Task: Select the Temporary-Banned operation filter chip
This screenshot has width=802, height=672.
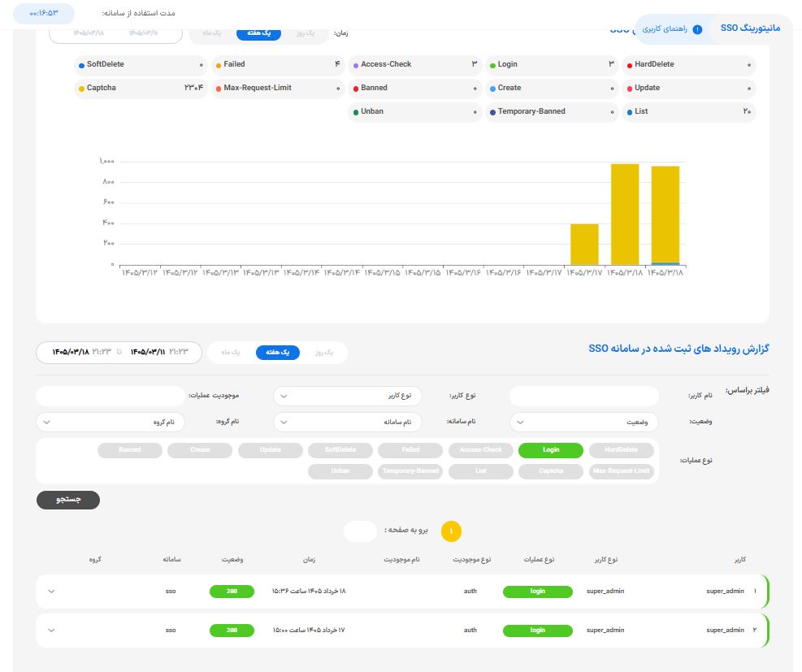Action: [x=410, y=471]
